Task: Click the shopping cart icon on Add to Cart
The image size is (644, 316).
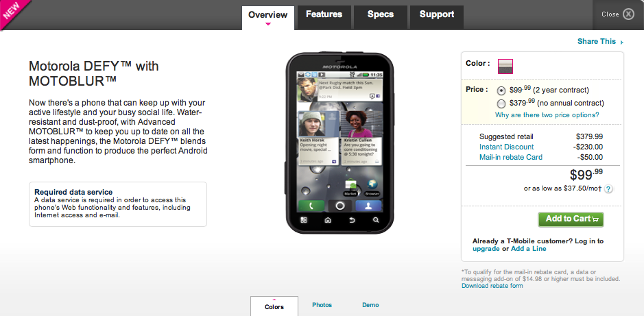Action: click(595, 219)
